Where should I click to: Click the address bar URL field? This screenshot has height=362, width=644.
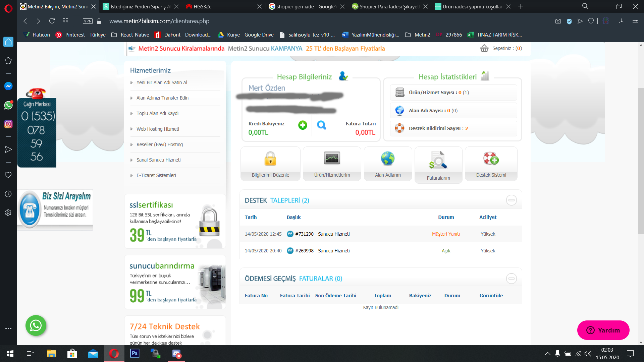[159, 21]
